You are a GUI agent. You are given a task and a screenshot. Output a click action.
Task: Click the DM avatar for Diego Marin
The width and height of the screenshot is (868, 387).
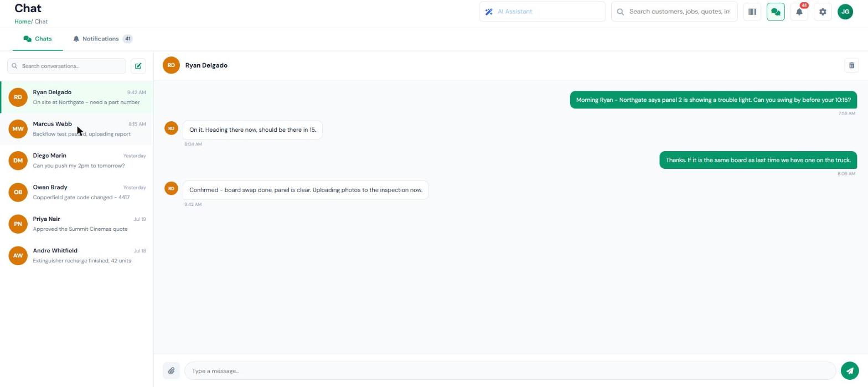click(18, 161)
